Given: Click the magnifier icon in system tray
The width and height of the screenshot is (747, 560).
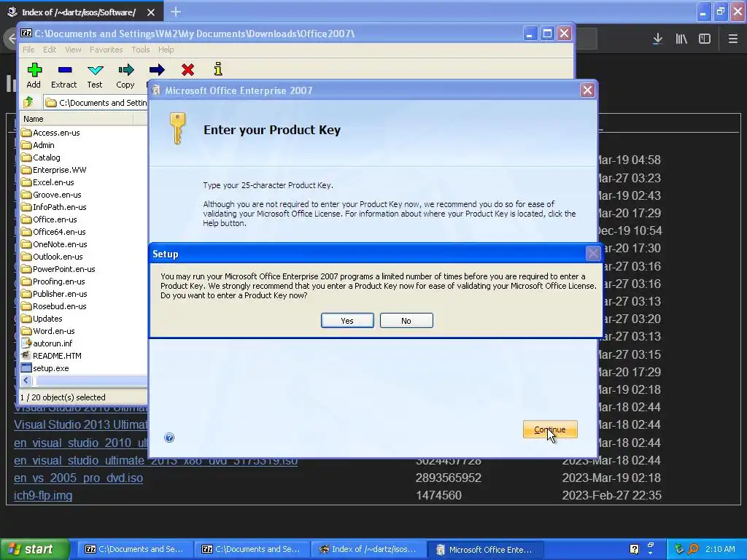Looking at the screenshot, I should click(694, 549).
